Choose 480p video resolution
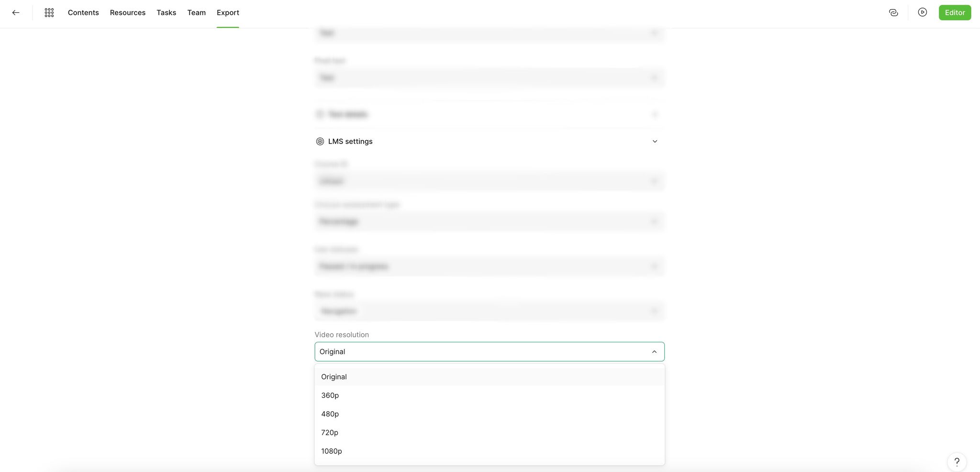The width and height of the screenshot is (980, 472). coord(490,414)
